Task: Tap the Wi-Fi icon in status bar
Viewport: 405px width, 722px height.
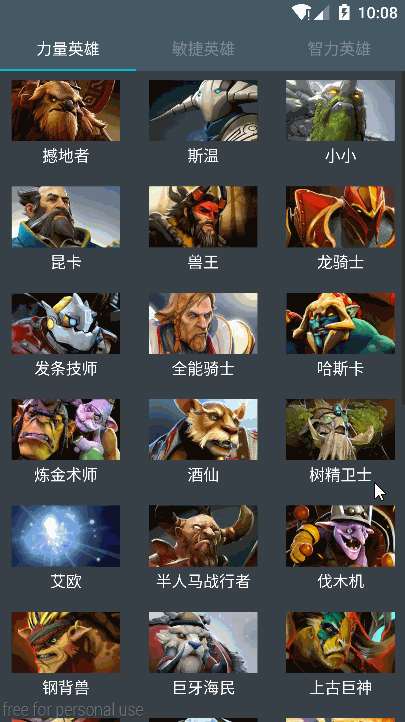Action: [x=301, y=12]
